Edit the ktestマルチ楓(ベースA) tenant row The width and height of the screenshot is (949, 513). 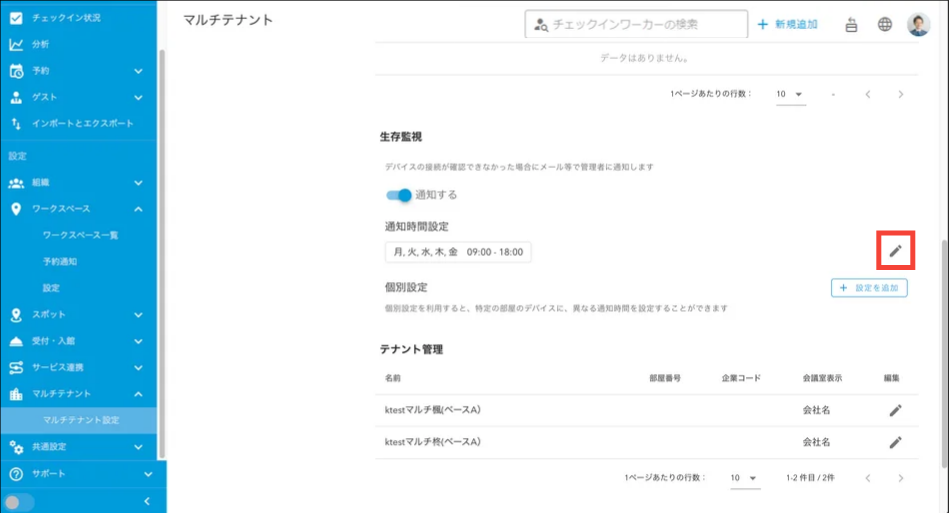[x=895, y=410]
